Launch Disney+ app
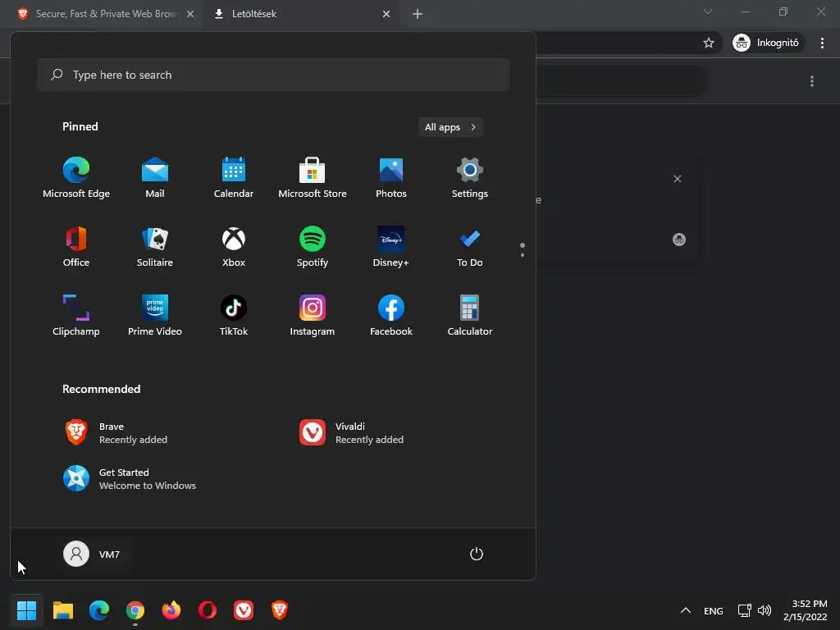 [391, 247]
